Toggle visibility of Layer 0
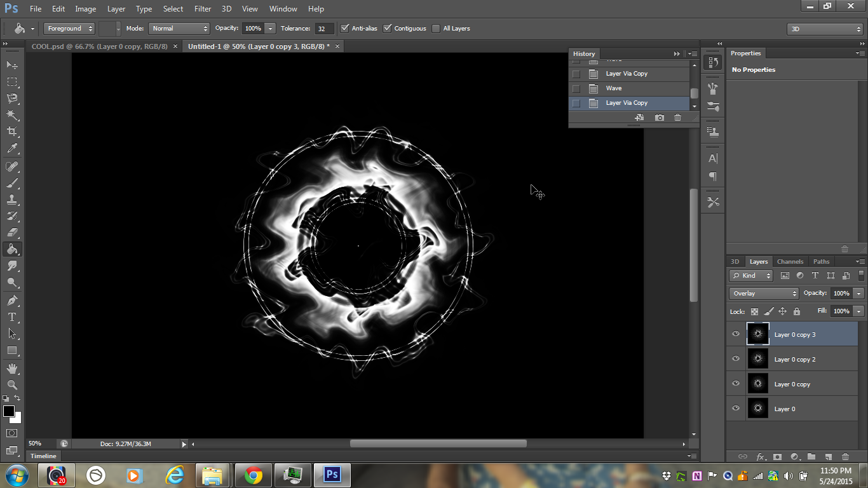 pos(736,409)
